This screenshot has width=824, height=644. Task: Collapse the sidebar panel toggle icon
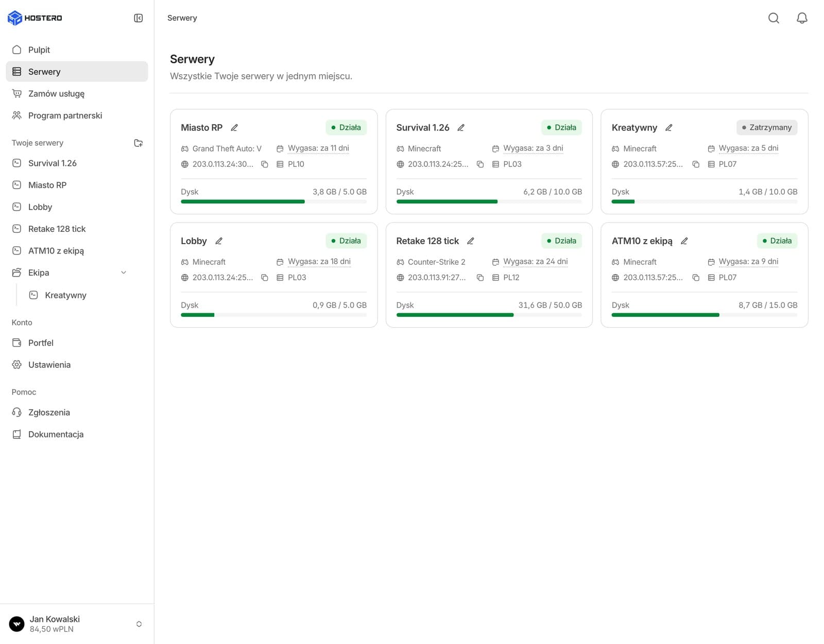click(138, 18)
